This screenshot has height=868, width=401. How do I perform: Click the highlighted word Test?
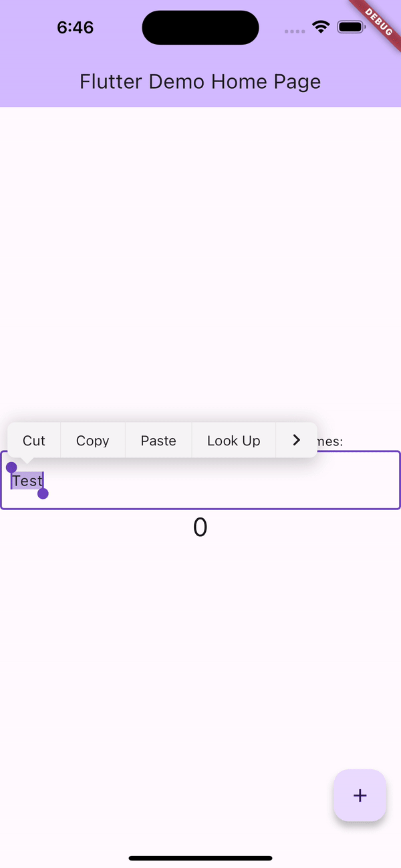[x=27, y=481]
